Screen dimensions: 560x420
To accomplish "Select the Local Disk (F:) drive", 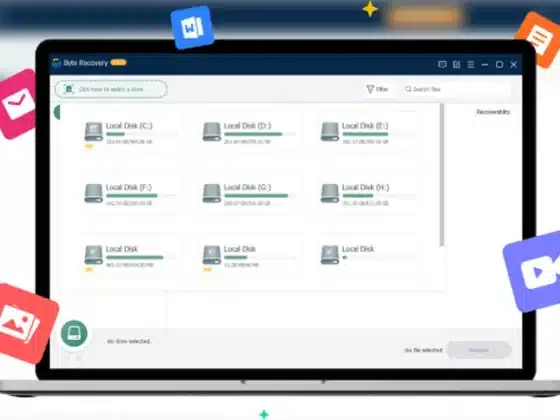I will (130, 195).
